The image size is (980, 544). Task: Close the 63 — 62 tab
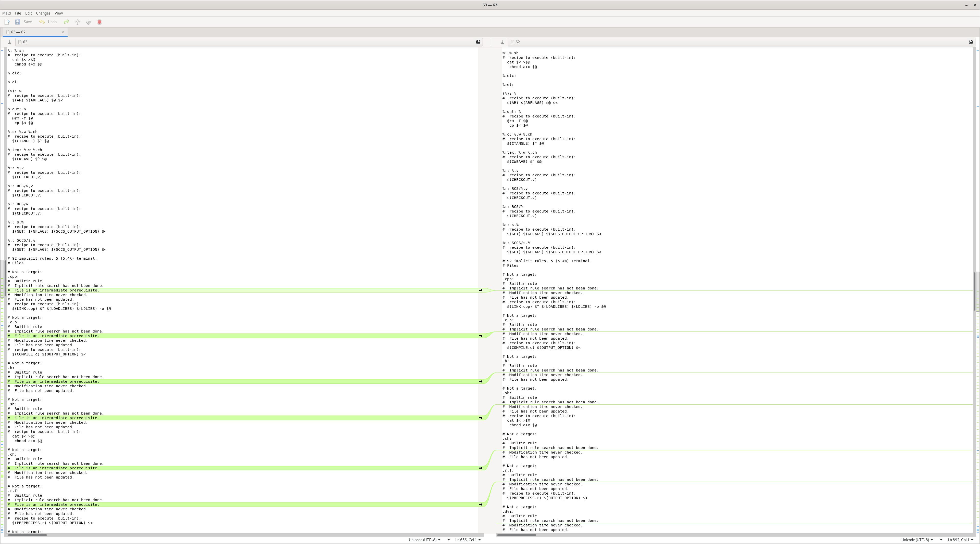point(63,32)
